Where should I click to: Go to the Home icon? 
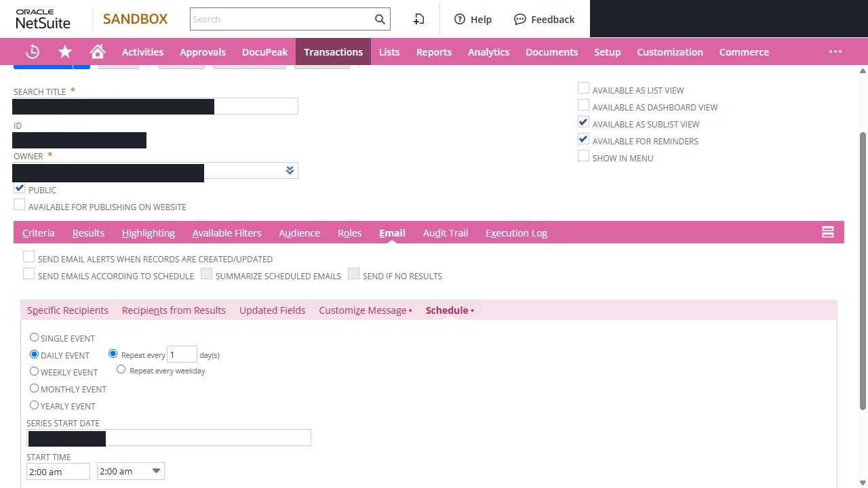point(98,52)
